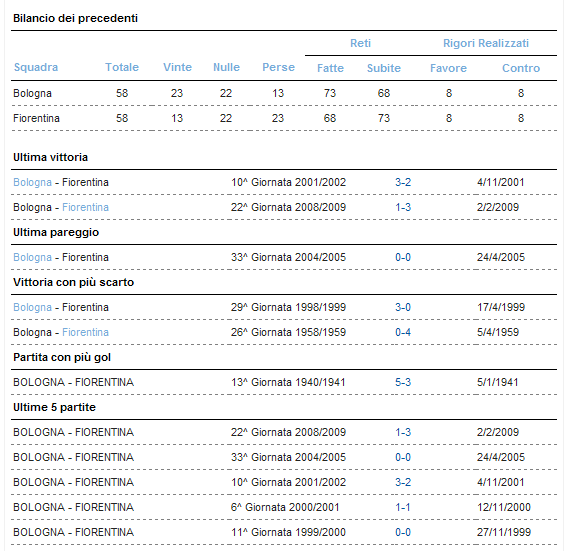Click Bologna's Vinte value 23
The height and width of the screenshot is (551, 568).
pyautogui.click(x=177, y=93)
